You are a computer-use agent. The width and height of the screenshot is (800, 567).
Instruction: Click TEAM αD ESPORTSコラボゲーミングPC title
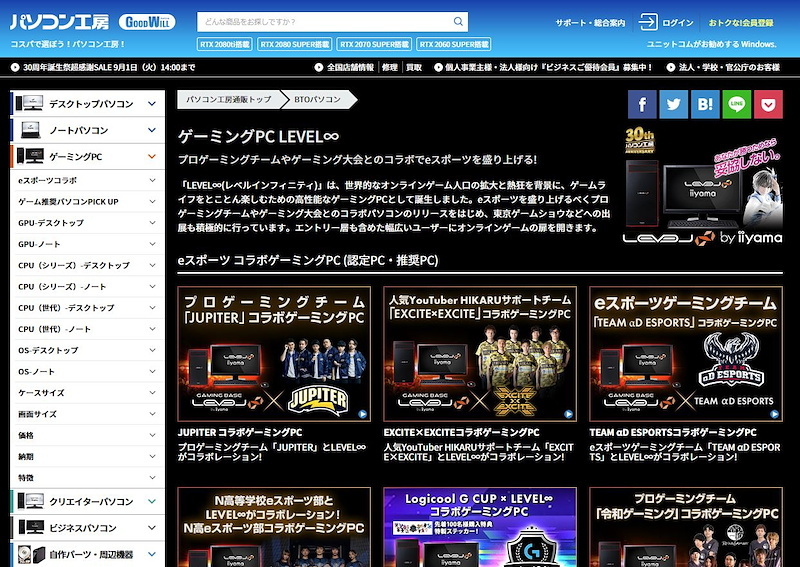point(673,432)
